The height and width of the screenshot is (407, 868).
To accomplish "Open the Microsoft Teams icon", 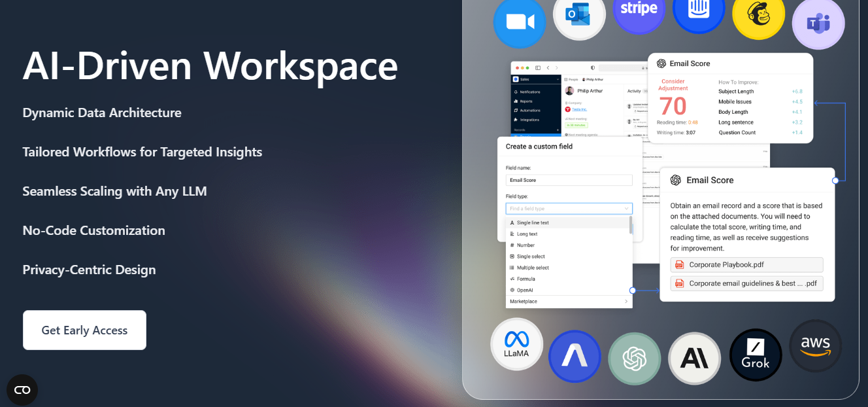I will click(818, 24).
